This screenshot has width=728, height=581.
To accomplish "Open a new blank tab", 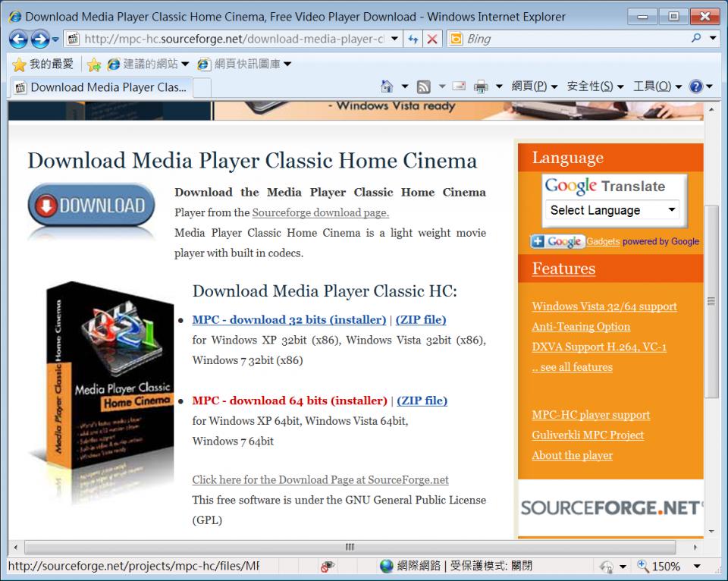I will click(202, 88).
